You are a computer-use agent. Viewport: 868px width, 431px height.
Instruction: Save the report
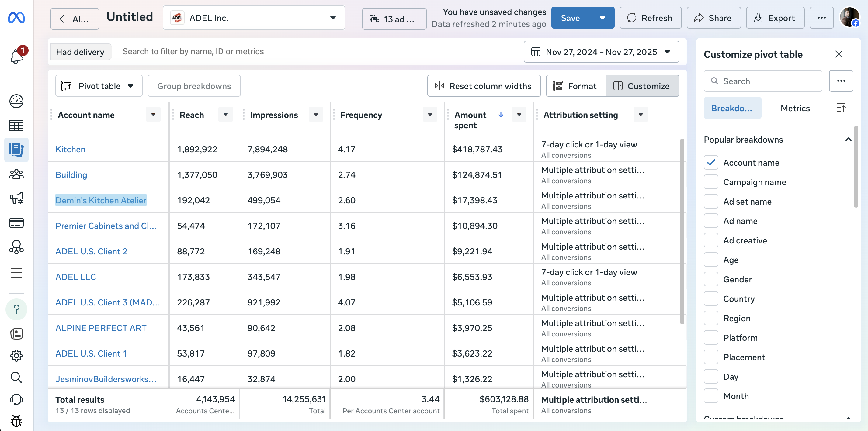pyautogui.click(x=570, y=18)
